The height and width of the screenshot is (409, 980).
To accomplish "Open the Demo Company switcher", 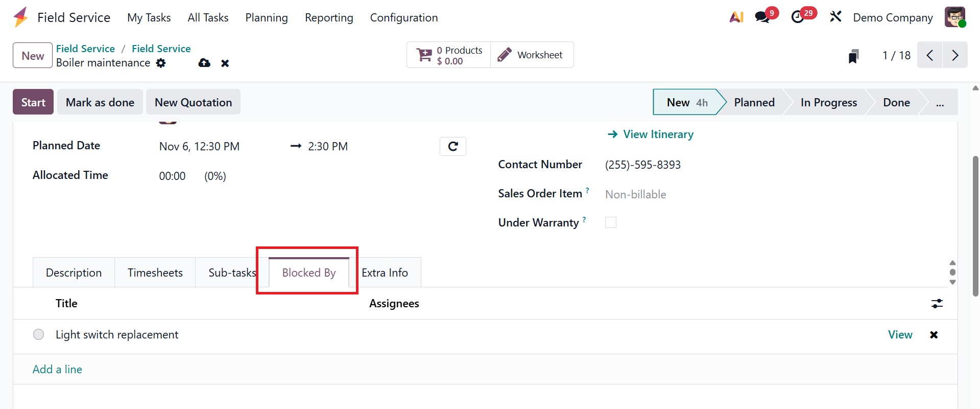I will coord(893,17).
